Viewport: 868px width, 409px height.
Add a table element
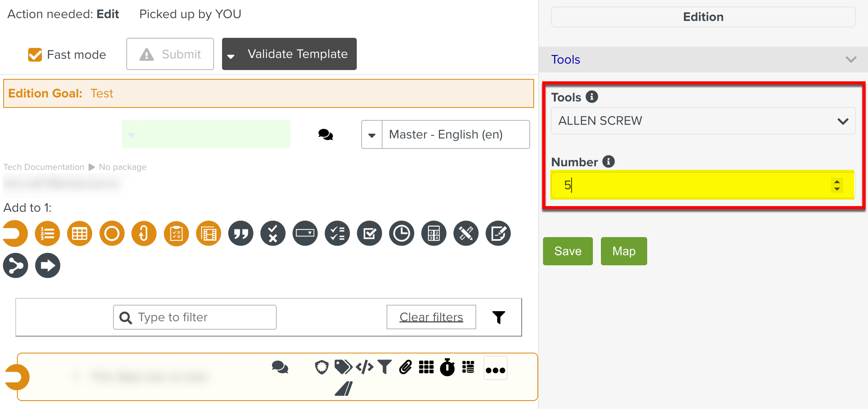[80, 233]
